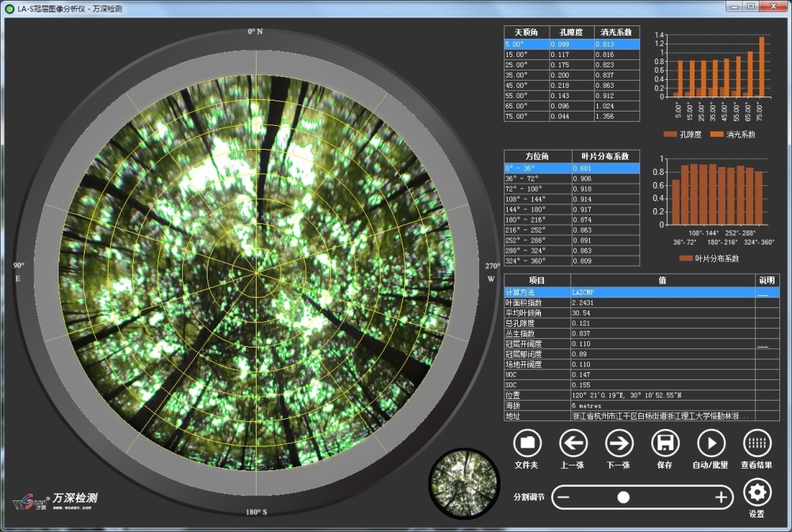The width and height of the screenshot is (792, 532).
Task: Open the 冠层开阔度 row description link
Action: (763, 345)
